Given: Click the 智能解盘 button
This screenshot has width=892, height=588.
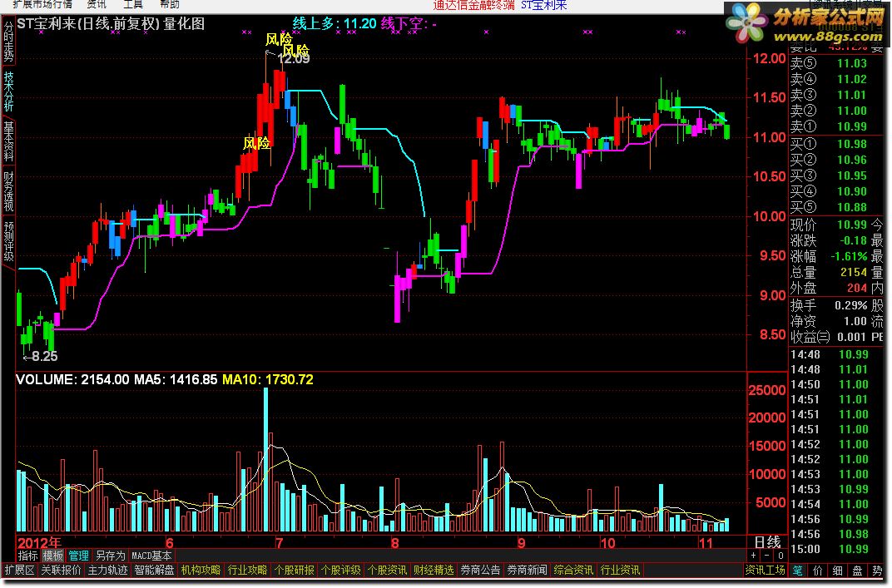Looking at the screenshot, I should click(x=154, y=570).
